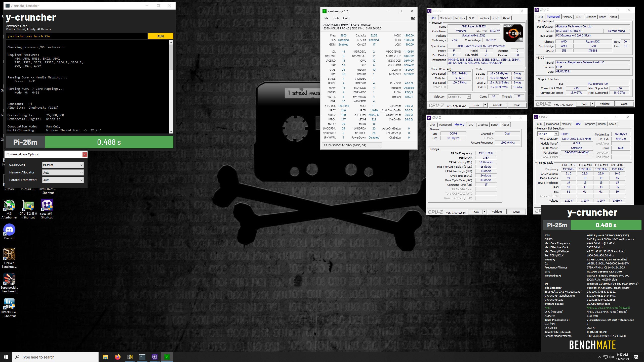This screenshot has height=362, width=644.
Task: Select Memory tab in CPU-Z Mainboard window
Action: pos(567,17)
